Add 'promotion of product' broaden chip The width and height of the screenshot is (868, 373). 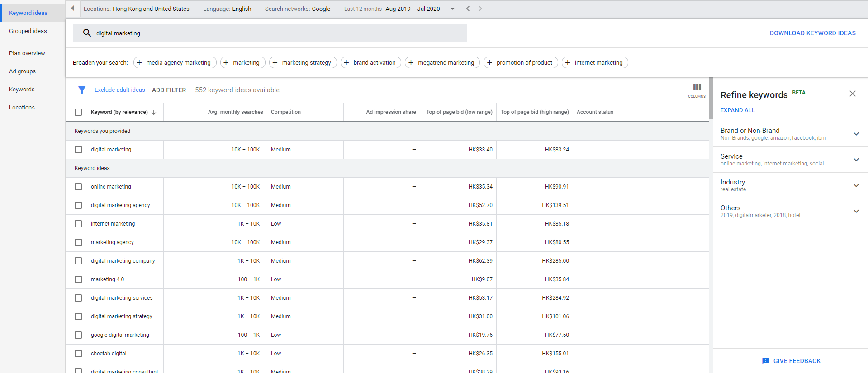[521, 62]
